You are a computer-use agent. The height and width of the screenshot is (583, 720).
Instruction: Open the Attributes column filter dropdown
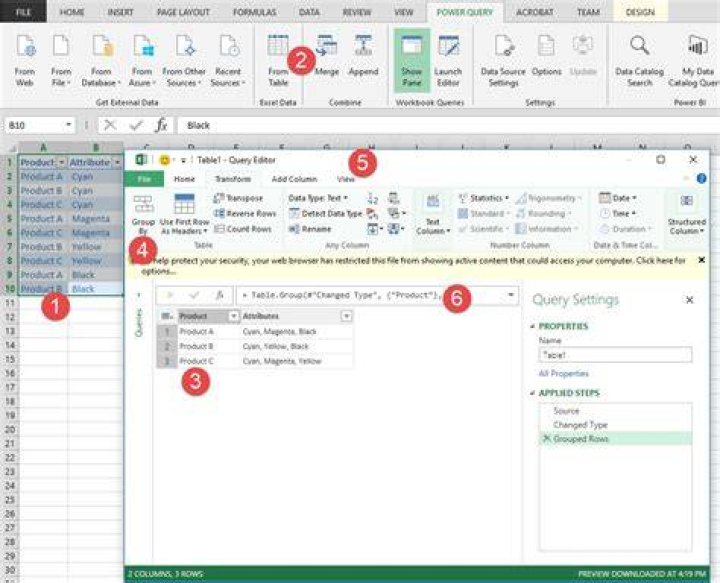click(347, 316)
